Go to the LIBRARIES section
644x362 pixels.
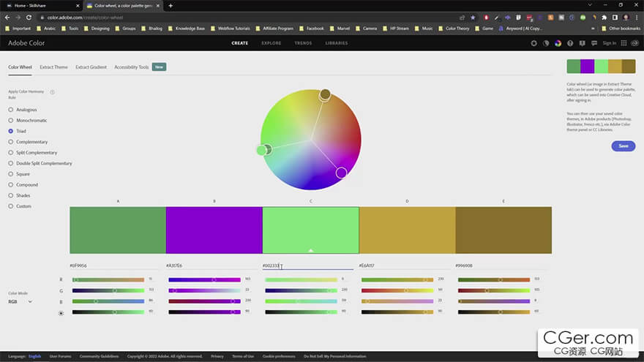coord(337,43)
